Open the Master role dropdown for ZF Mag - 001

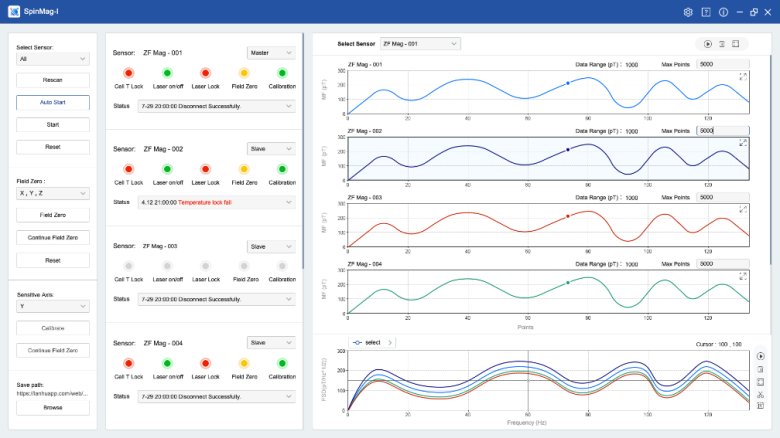271,52
